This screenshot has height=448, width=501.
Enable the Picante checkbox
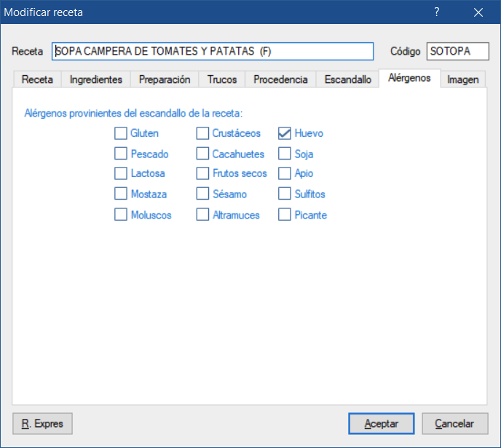(285, 215)
